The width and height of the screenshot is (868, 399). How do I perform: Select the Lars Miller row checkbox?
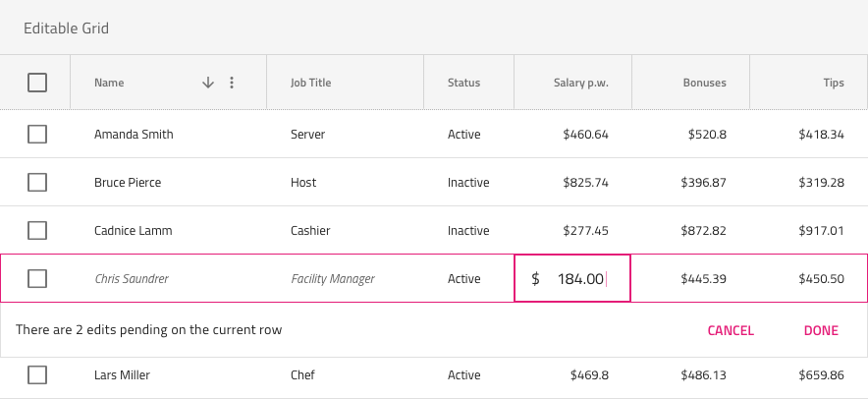click(x=37, y=374)
